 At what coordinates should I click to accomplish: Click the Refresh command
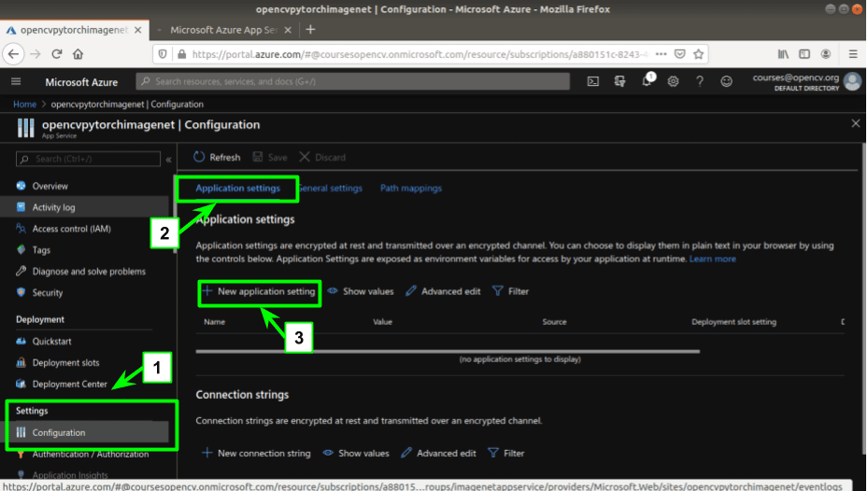pyautogui.click(x=217, y=158)
